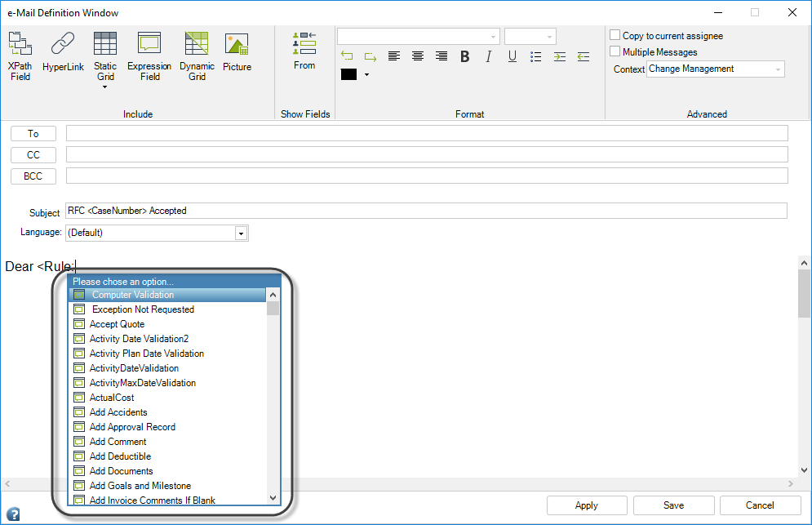
Task: Insert a HyperLink
Action: coord(63,51)
